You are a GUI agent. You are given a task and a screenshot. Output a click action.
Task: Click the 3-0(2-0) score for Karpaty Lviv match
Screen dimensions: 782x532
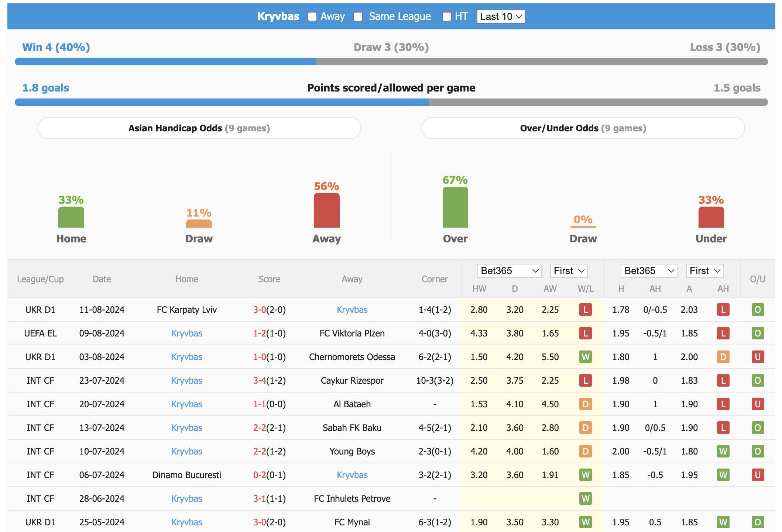(x=270, y=310)
